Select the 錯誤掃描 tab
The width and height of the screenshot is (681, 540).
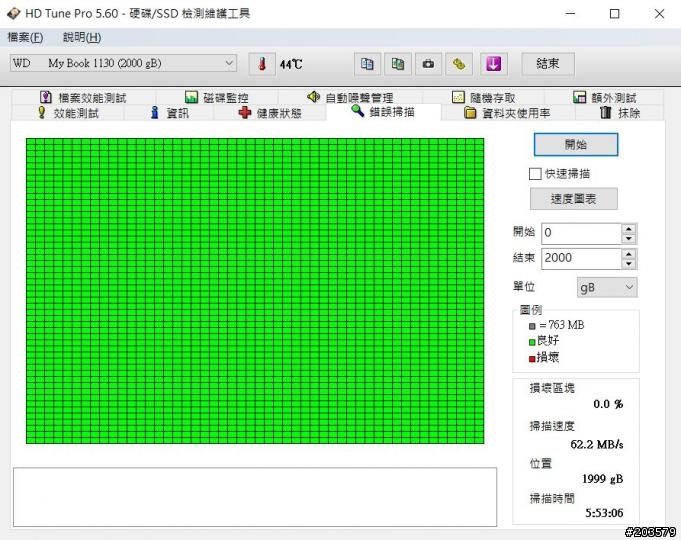(x=383, y=112)
